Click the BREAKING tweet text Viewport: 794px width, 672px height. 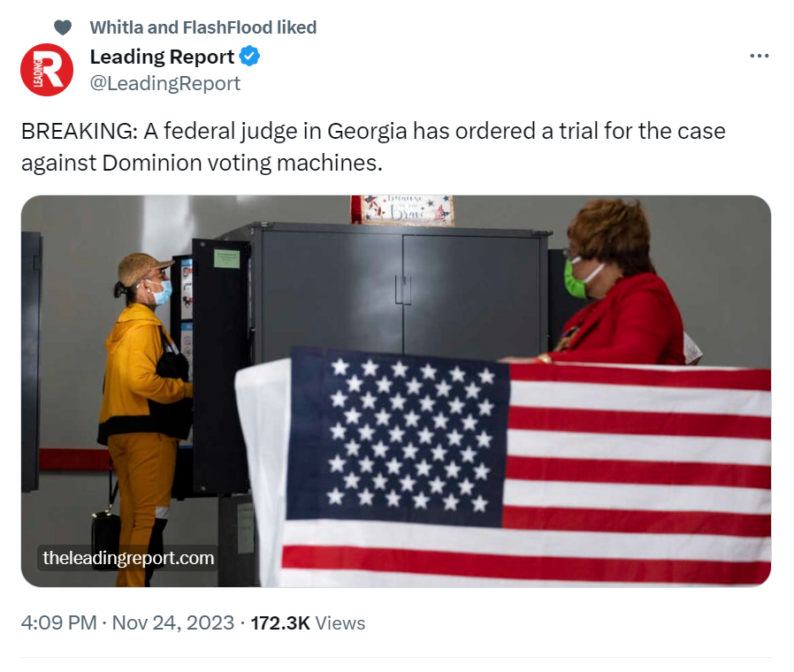(373, 147)
